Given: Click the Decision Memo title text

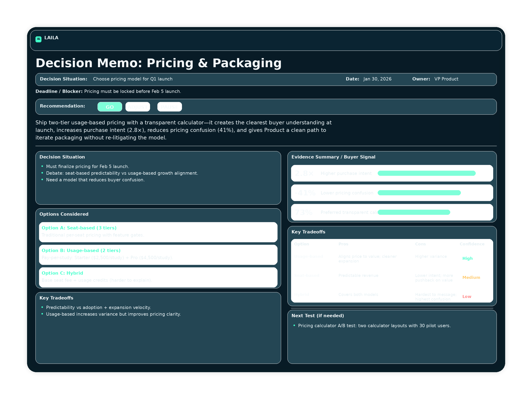Looking at the screenshot, I should 158,63.
